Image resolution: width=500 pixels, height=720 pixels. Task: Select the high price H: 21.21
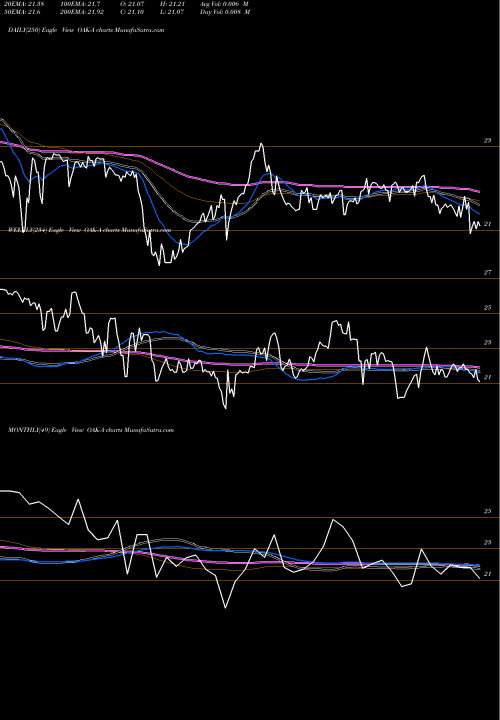tap(175, 4)
